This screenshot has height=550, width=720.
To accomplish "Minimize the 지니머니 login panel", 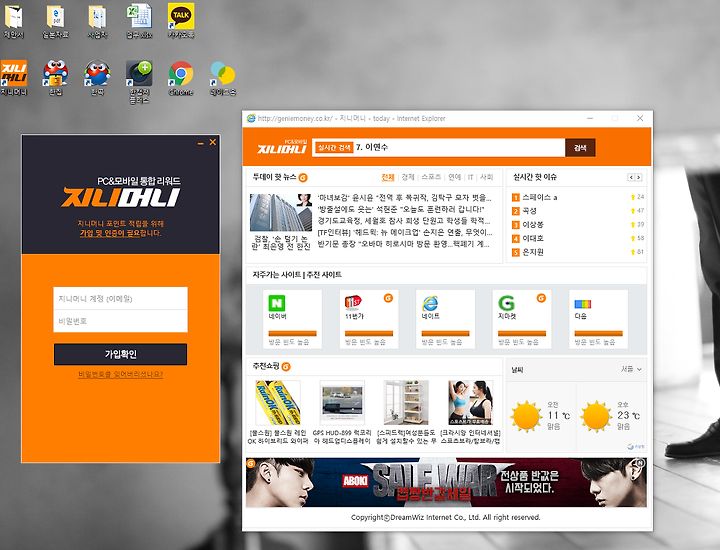I will (x=201, y=143).
